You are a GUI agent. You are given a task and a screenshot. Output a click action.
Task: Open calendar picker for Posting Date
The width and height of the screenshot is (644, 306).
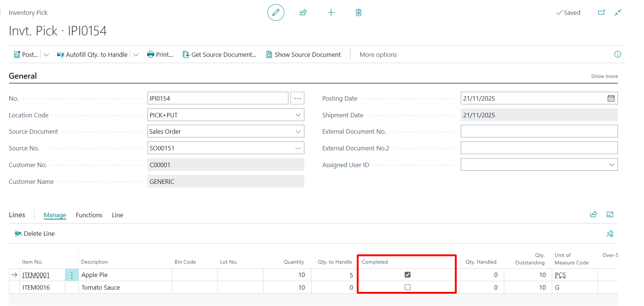pos(611,98)
